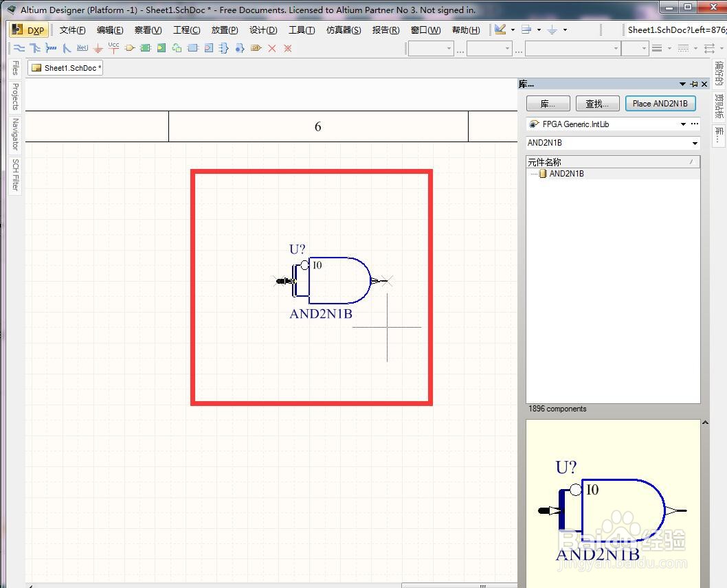This screenshot has width=727, height=588.
Task: Click the AND2N1B preview thumbnail
Action: 613,504
